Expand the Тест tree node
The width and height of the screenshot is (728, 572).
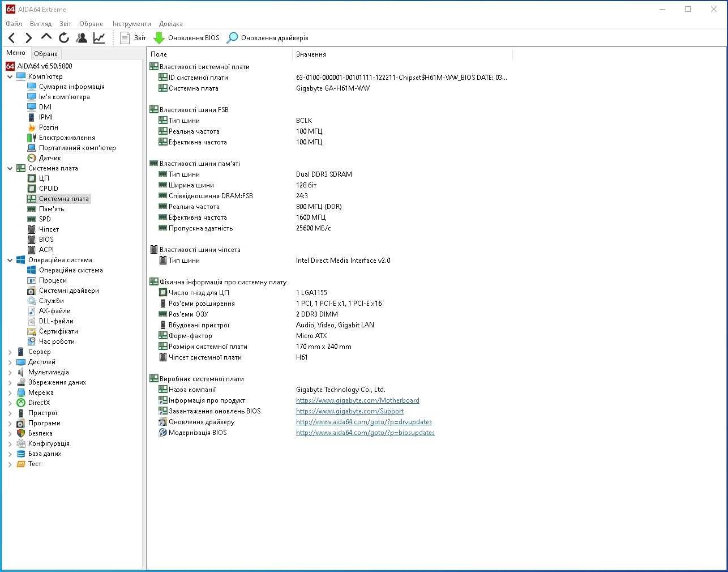tap(10, 464)
